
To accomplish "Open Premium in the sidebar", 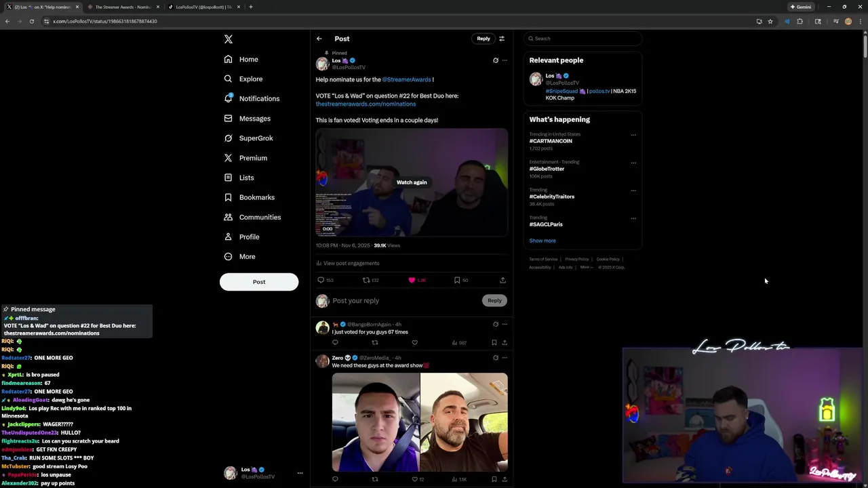I will (245, 158).
